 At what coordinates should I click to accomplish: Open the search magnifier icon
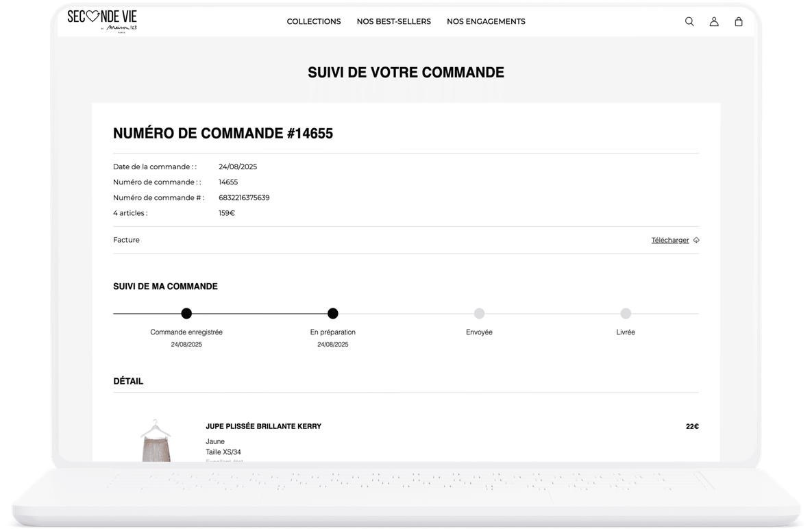pos(689,21)
